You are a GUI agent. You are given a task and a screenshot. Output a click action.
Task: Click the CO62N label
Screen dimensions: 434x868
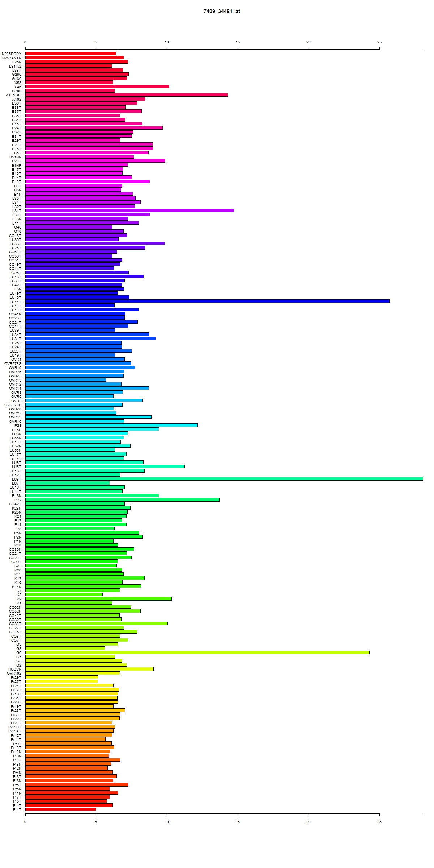(x=15, y=607)
